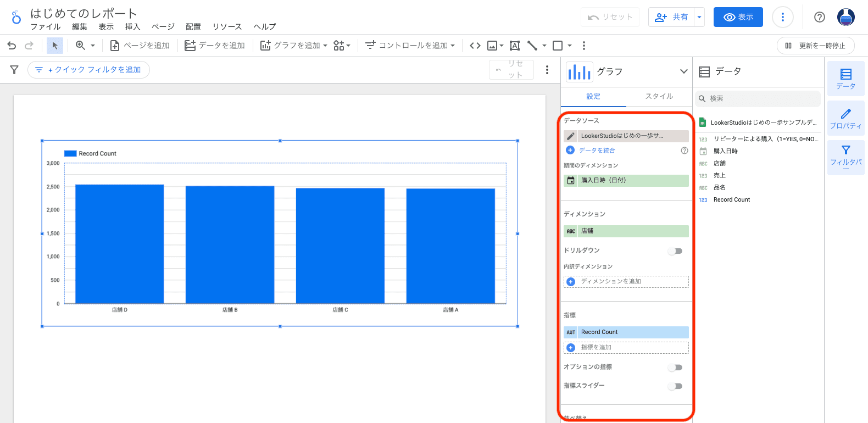Select the selection mode cursor tool
This screenshot has height=423, width=868.
[x=55, y=46]
